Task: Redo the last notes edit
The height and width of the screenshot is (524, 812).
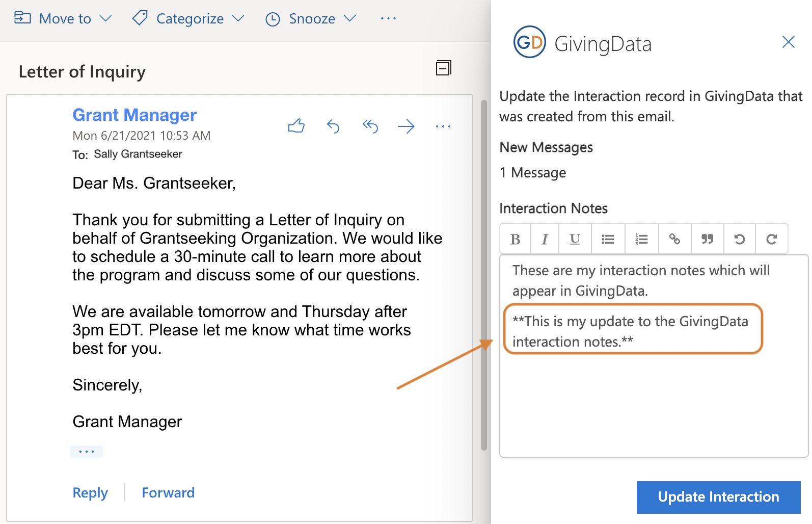Action: coord(771,239)
